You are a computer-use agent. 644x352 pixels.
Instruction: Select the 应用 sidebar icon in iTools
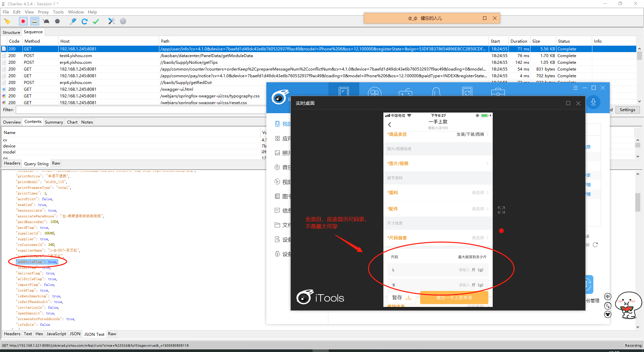coord(277,138)
